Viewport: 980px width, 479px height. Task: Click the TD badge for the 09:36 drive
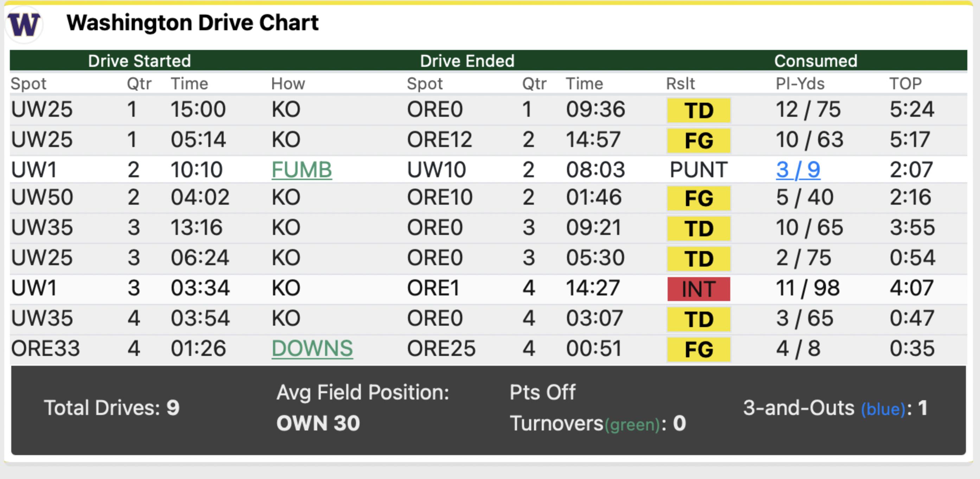[699, 111]
